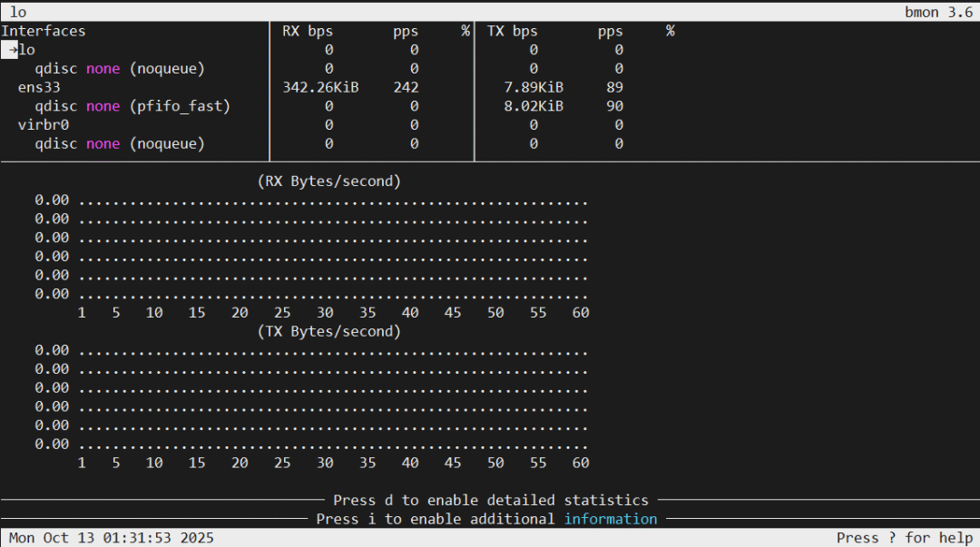Click the 'Press ? for help' text
The height and width of the screenshot is (547, 980).
point(905,538)
